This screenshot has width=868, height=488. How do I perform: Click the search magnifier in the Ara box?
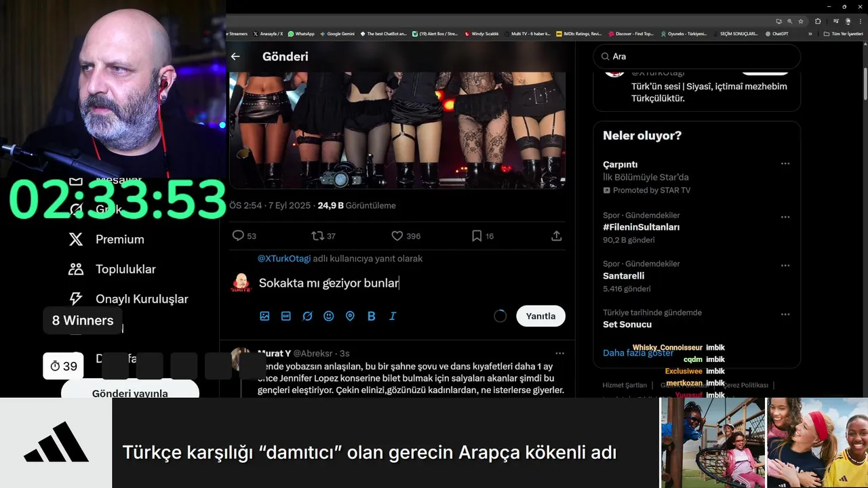[x=605, y=56]
